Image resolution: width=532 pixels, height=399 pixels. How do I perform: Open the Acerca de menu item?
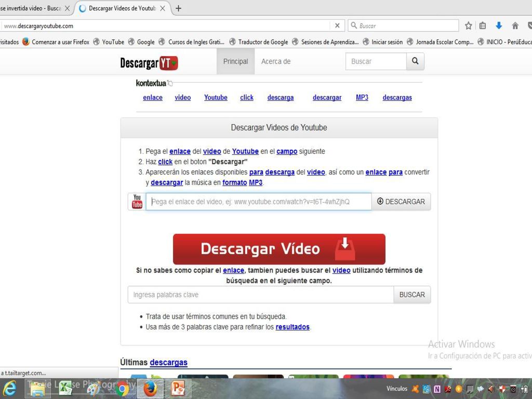(276, 61)
